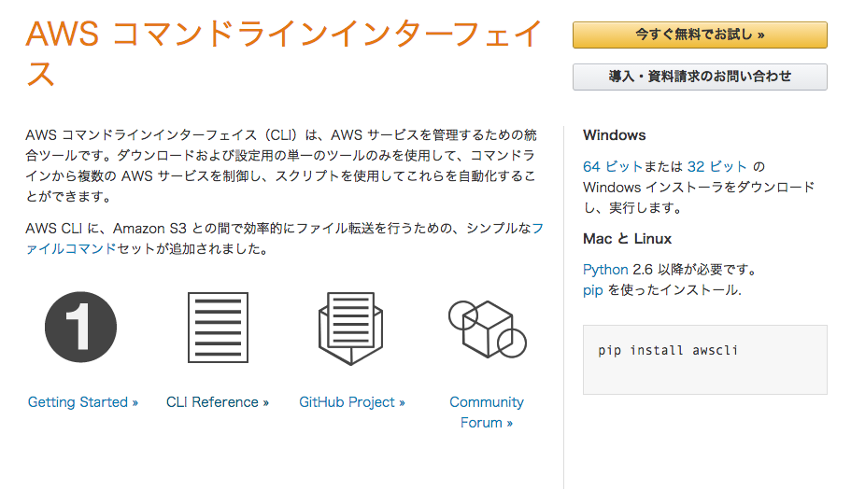
Task: Open the Getting Started » link
Action: [83, 402]
